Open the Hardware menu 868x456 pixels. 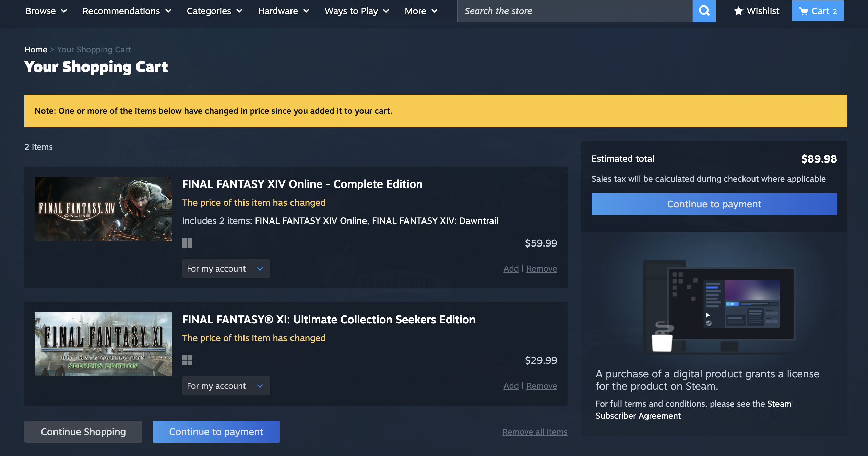coord(283,11)
